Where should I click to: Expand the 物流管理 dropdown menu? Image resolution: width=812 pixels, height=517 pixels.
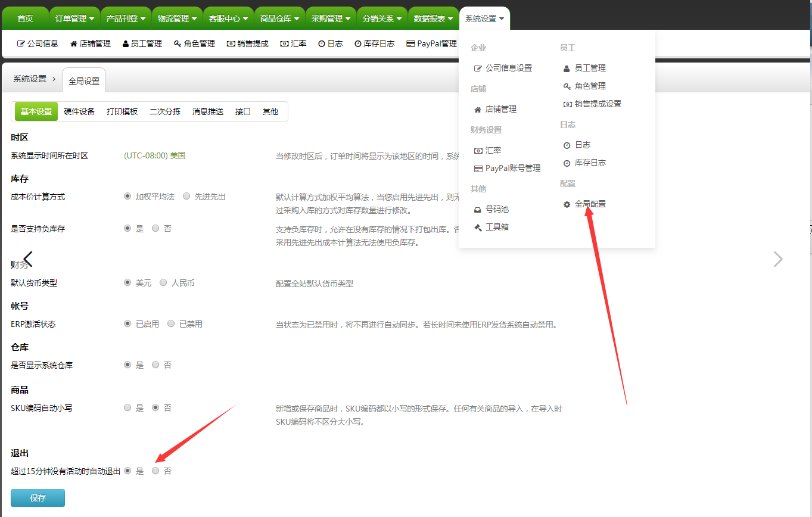177,18
